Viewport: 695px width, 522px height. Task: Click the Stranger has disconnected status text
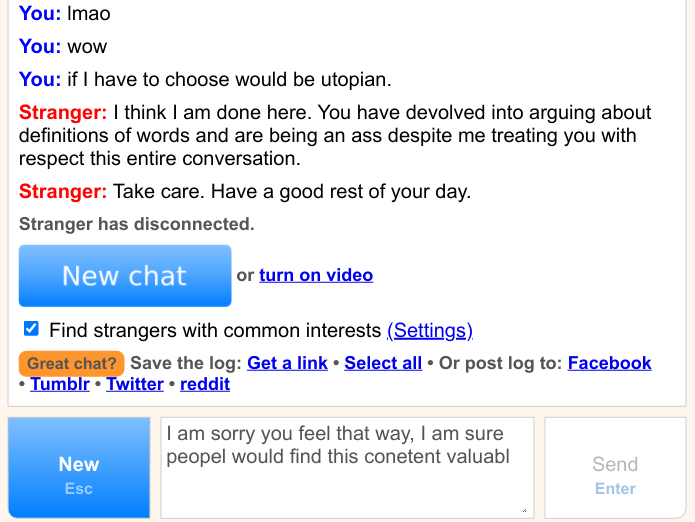tap(137, 224)
